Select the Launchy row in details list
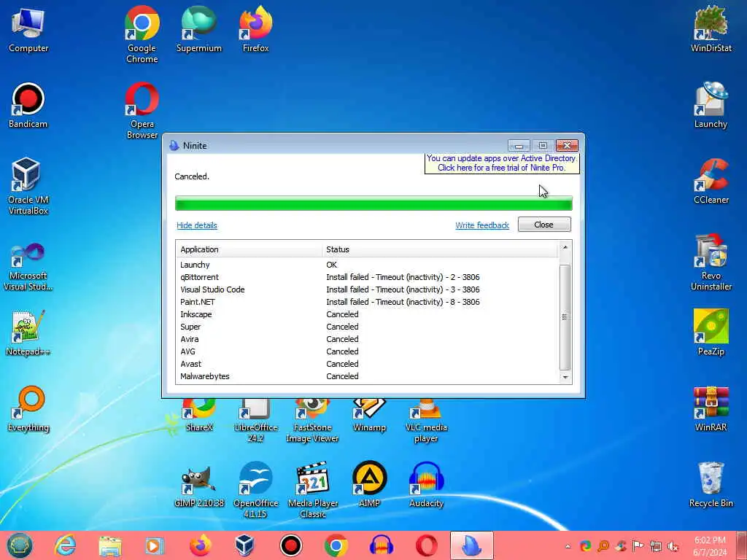Image resolution: width=747 pixels, height=560 pixels. (367, 265)
